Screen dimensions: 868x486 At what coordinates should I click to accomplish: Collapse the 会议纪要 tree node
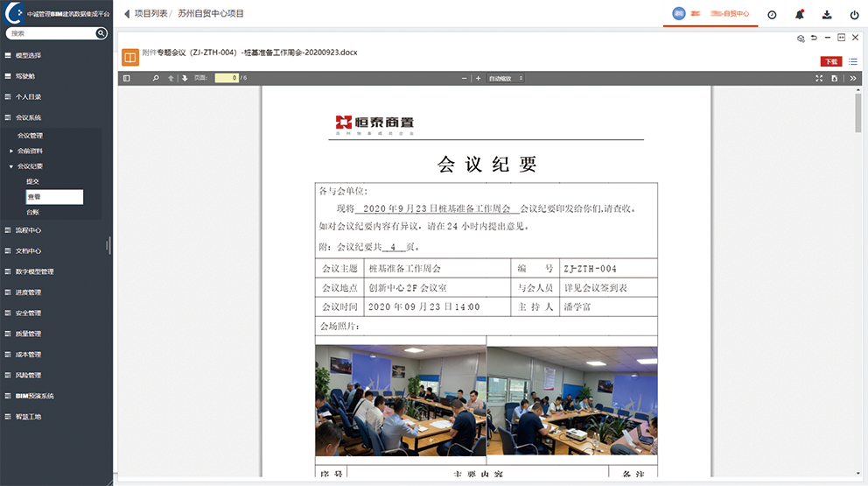point(11,166)
